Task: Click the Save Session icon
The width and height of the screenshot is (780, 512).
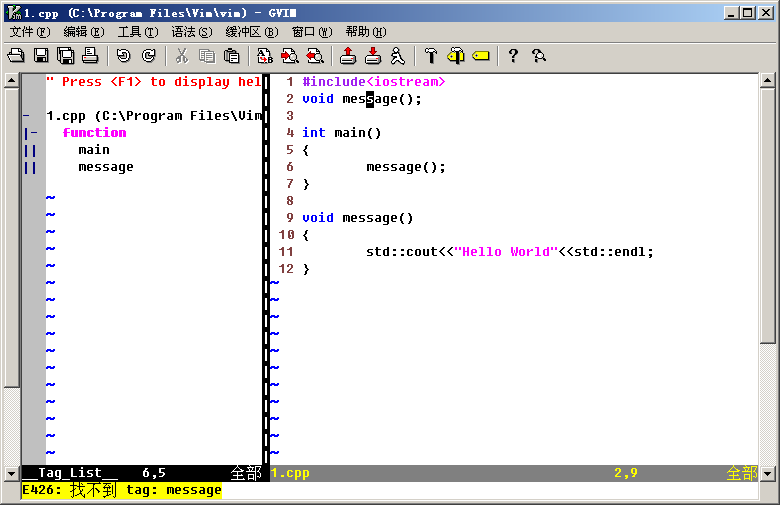Action: [373, 55]
